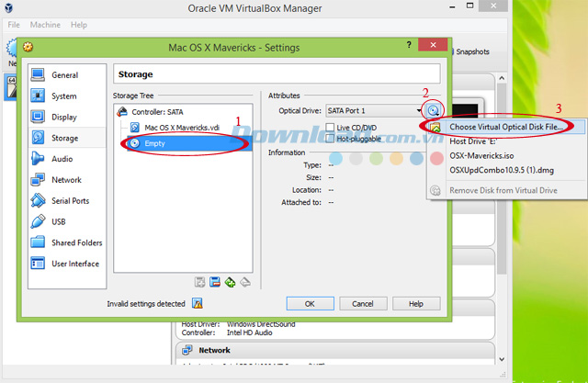Click the Help button in settings dialog
The image size is (588, 383).
416,303
